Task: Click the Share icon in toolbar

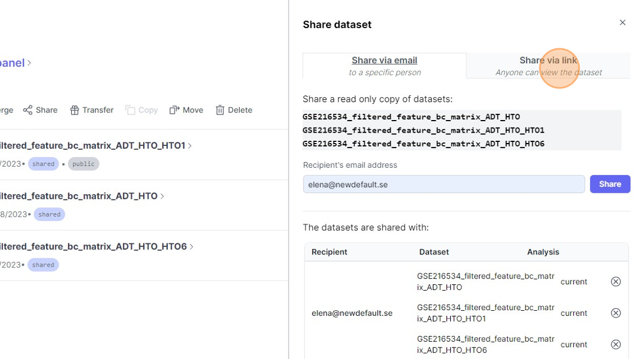Action: [28, 110]
